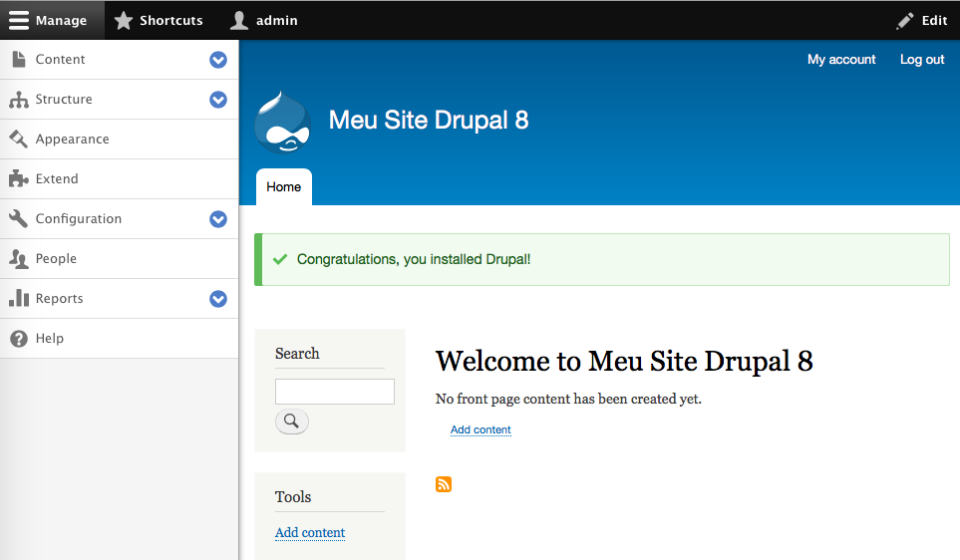
Task: Click the Reports bar chart icon
Action: [19, 298]
